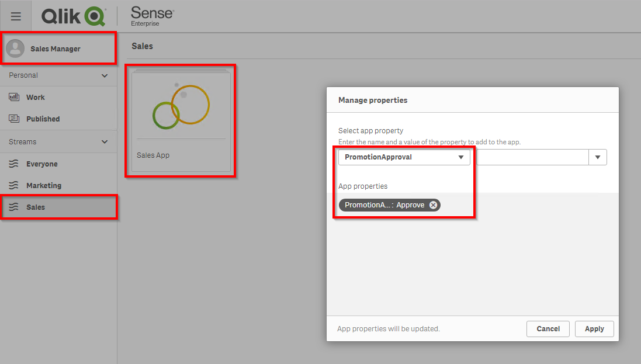Remove the PromotionA...: Approve tag
This screenshot has height=364, width=641.
click(x=434, y=205)
